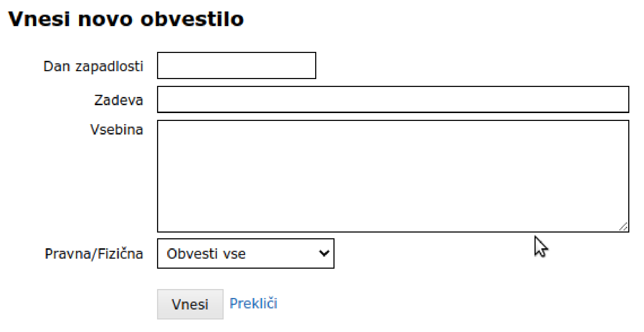Image resolution: width=644 pixels, height=332 pixels.
Task: Cancel the notification via Prekliči
Action: 253,303
